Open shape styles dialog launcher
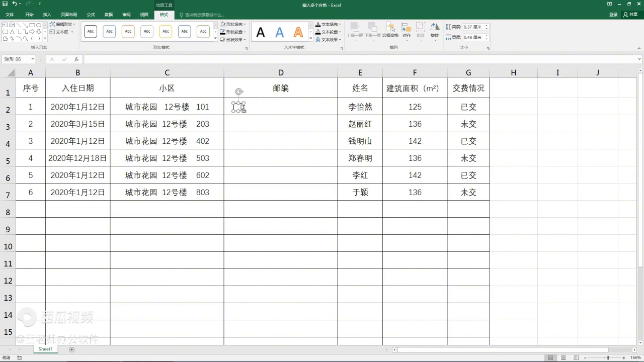The image size is (644, 362). pos(247,48)
